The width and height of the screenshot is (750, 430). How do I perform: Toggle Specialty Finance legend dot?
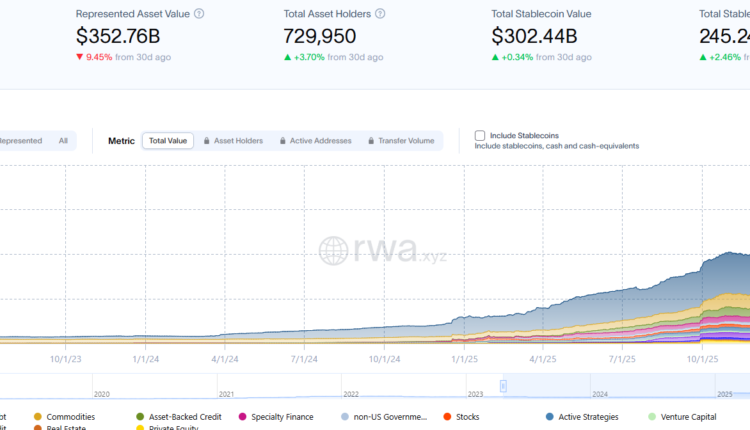click(x=243, y=417)
